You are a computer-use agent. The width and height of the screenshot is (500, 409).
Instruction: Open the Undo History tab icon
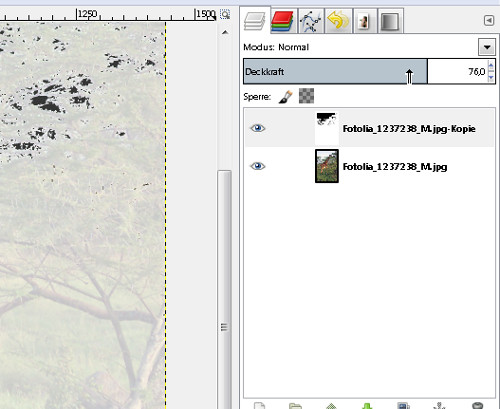pos(338,21)
